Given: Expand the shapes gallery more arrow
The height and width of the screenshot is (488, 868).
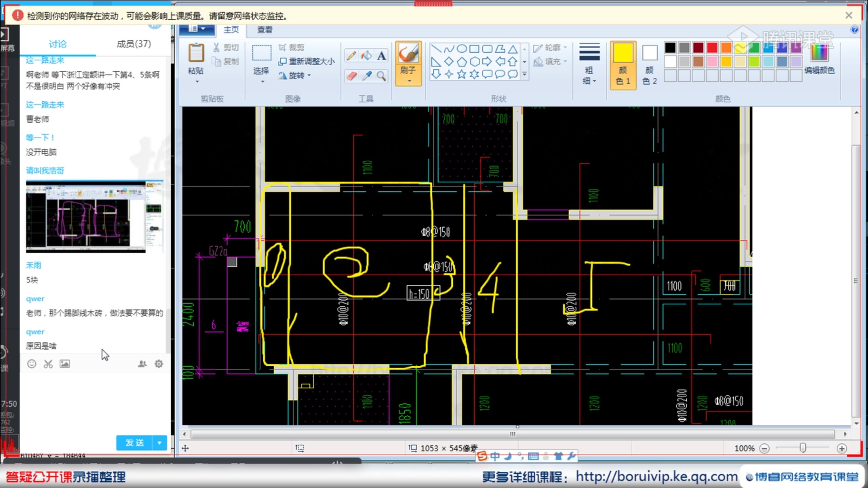Looking at the screenshot, I should (x=525, y=74).
